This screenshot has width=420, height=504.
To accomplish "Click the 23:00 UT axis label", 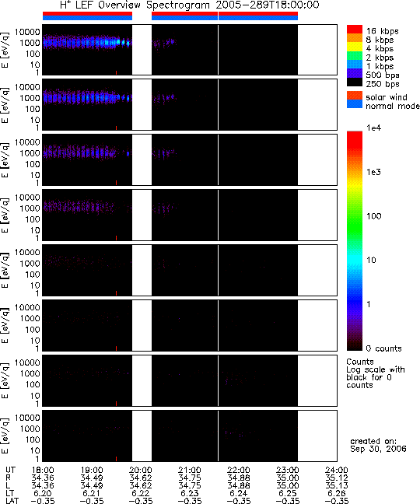I will [288, 471].
